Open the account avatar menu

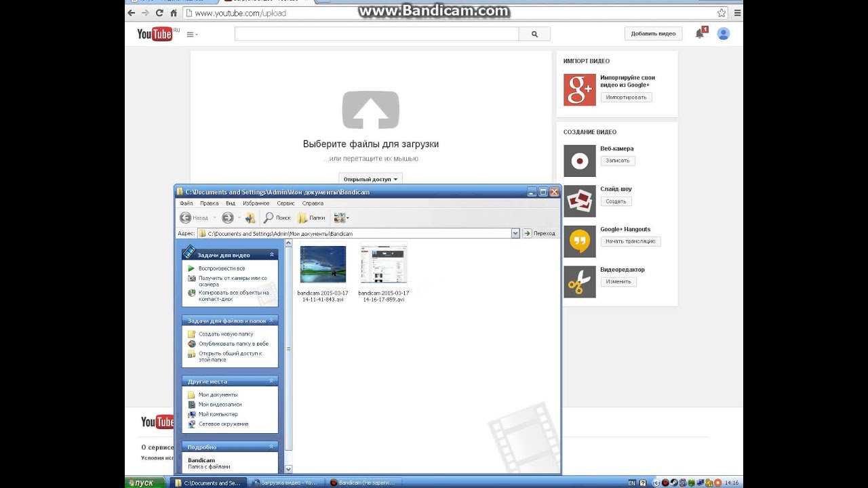click(724, 34)
